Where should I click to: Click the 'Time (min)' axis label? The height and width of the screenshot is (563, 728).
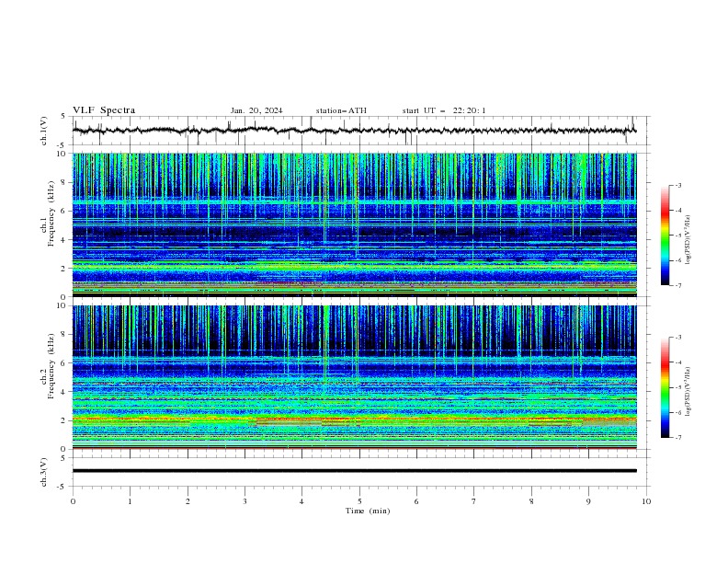click(368, 511)
